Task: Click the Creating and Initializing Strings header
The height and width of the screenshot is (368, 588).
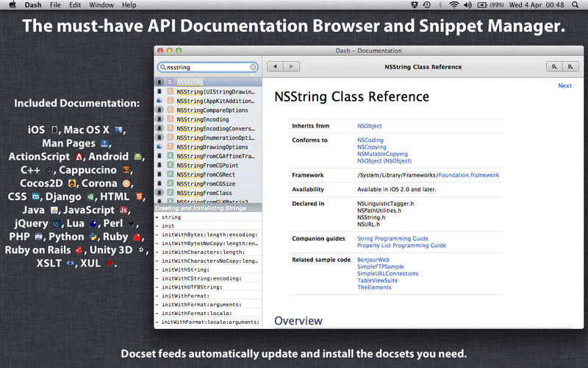Action: [208, 208]
